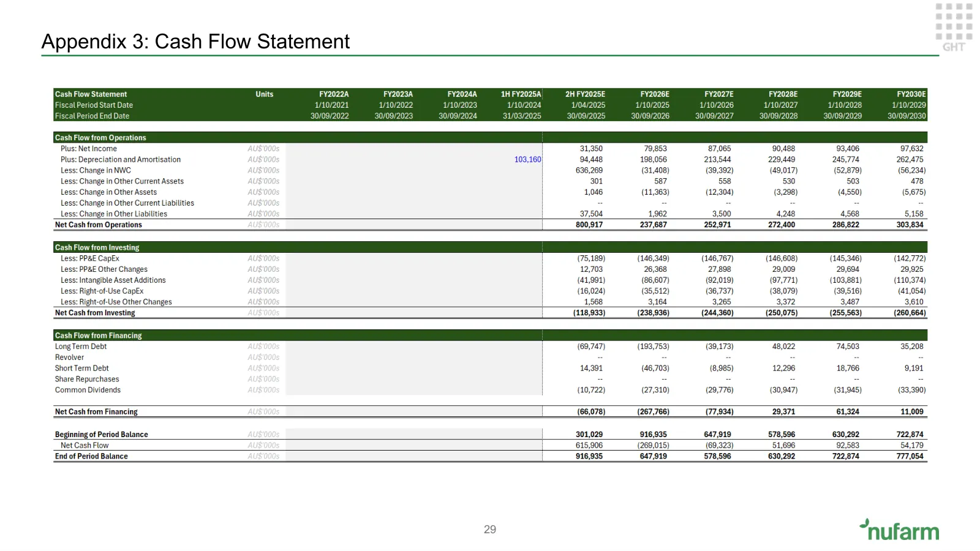Select the 1H FY2025A column header
This screenshot has height=551, width=980.
pos(521,94)
